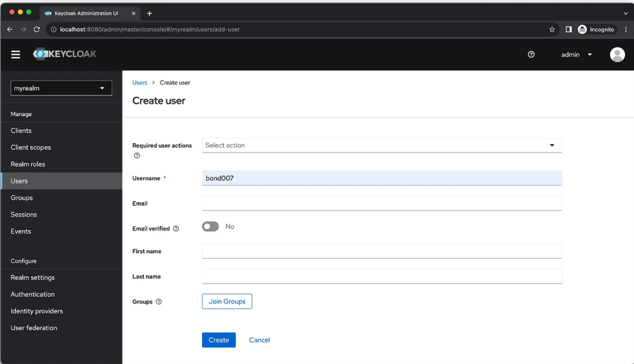Toggle the Email verified switch
This screenshot has width=634, height=364.
click(210, 227)
